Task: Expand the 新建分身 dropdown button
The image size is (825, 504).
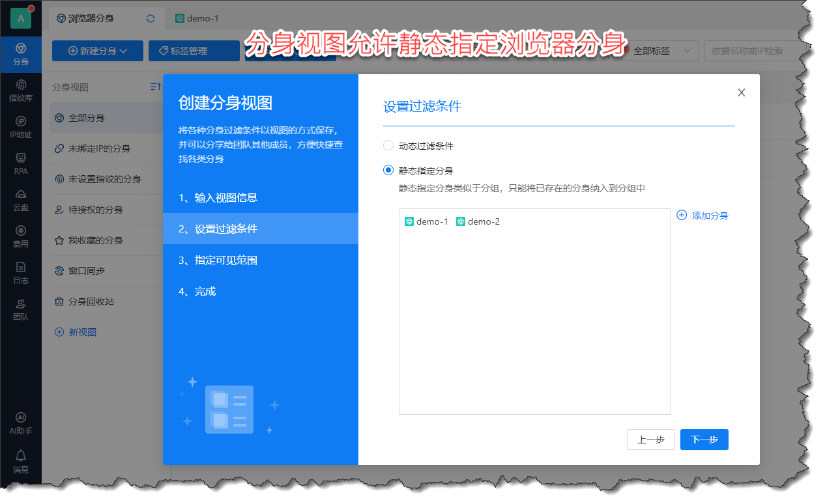Action: pos(97,51)
